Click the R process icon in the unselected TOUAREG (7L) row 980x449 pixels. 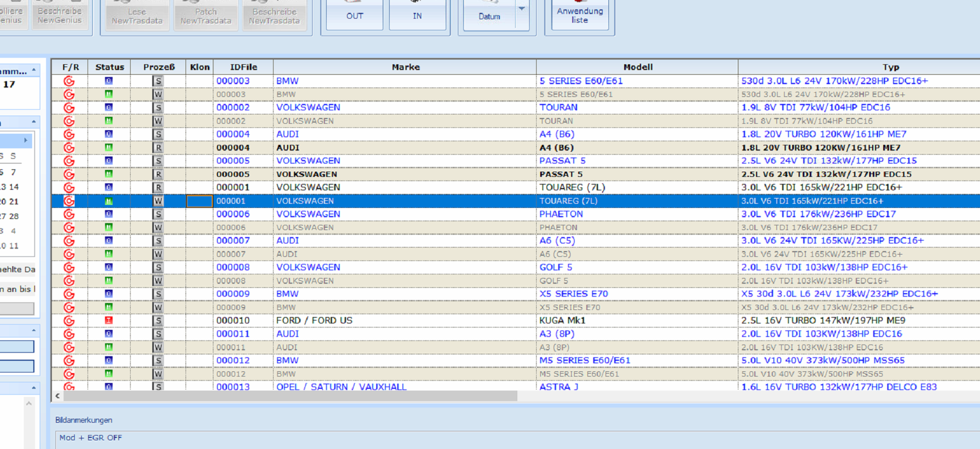pos(158,187)
